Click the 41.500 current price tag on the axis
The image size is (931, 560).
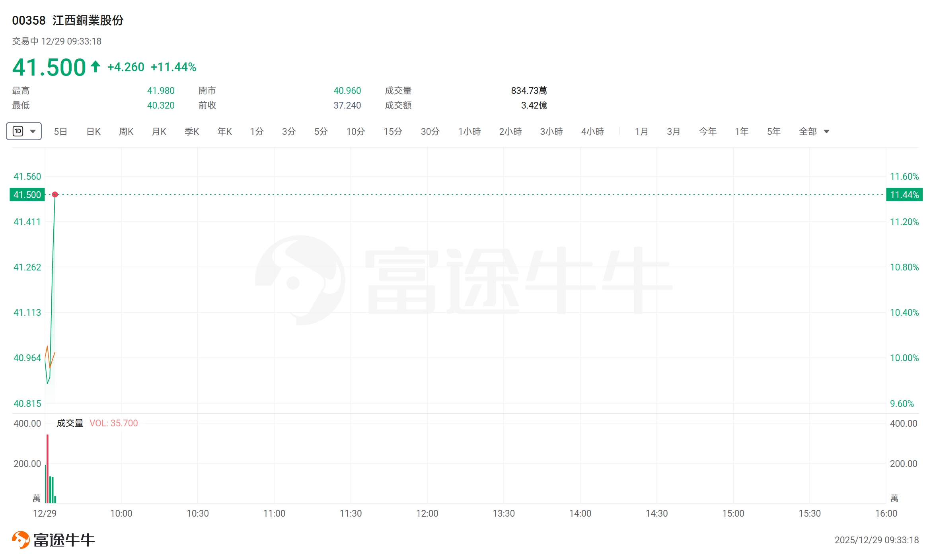click(27, 195)
